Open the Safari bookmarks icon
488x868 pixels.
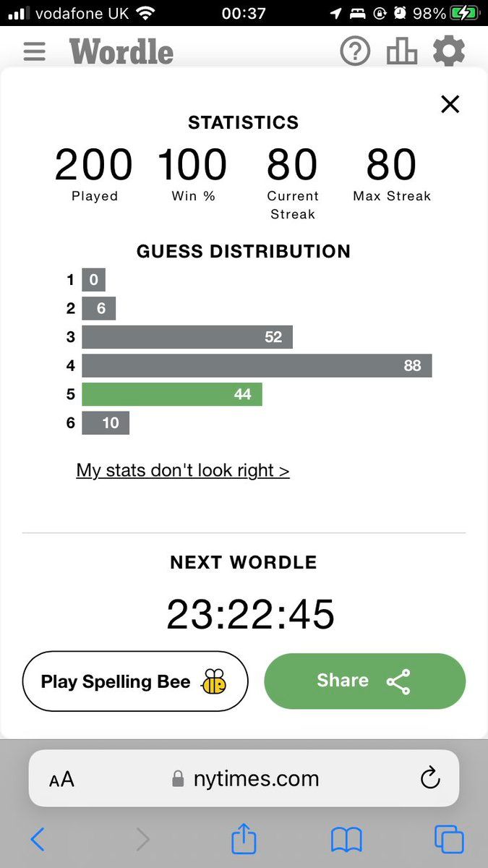point(346,839)
